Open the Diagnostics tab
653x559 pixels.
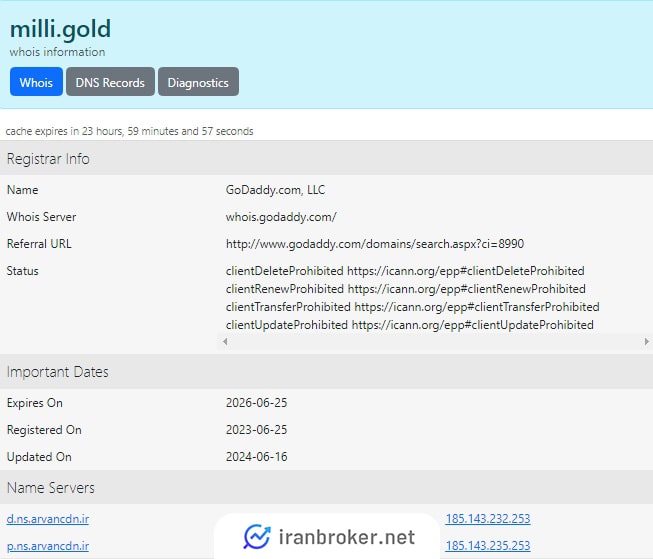click(x=198, y=82)
